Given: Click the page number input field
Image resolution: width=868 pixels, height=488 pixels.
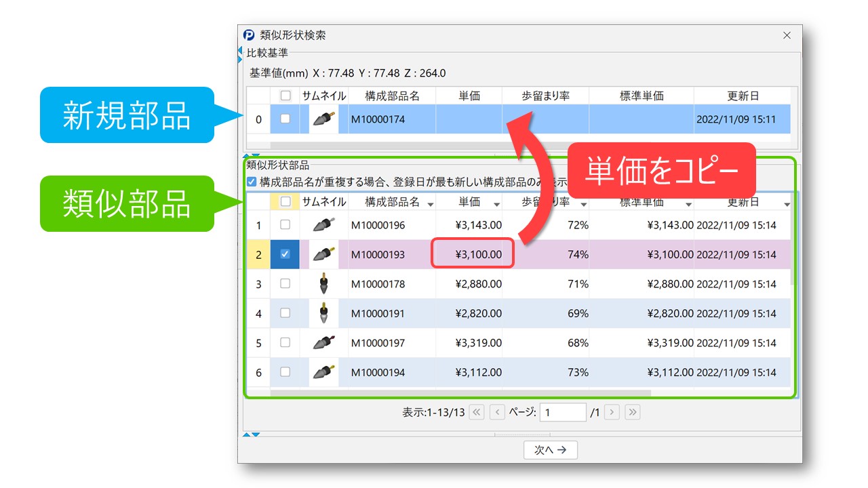Looking at the screenshot, I should pyautogui.click(x=563, y=412).
